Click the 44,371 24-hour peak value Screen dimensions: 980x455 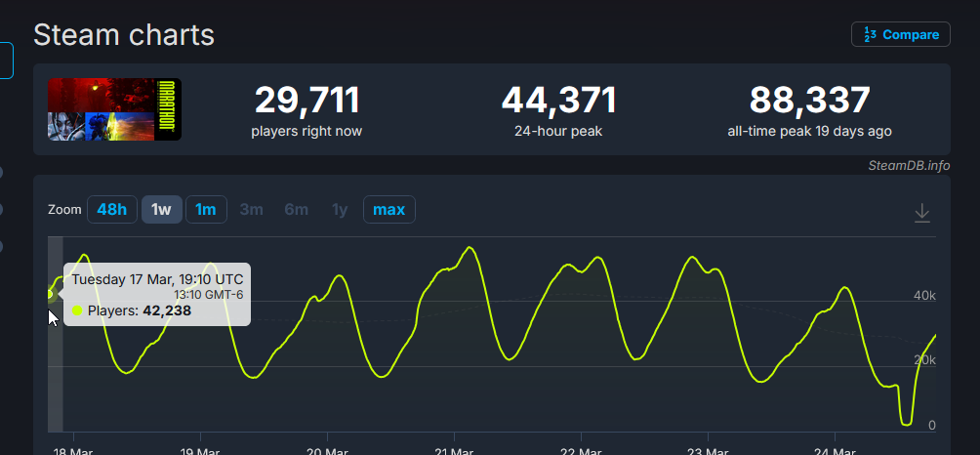(x=558, y=100)
